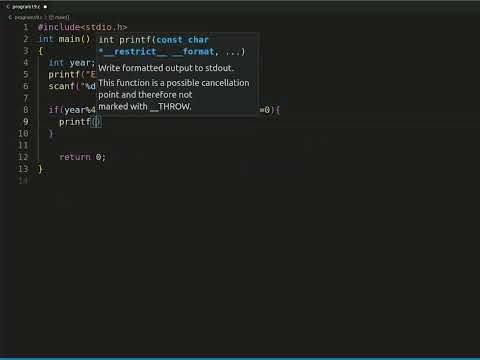Click line number 9 in the gutter
The height and width of the screenshot is (360, 480).
(26, 122)
